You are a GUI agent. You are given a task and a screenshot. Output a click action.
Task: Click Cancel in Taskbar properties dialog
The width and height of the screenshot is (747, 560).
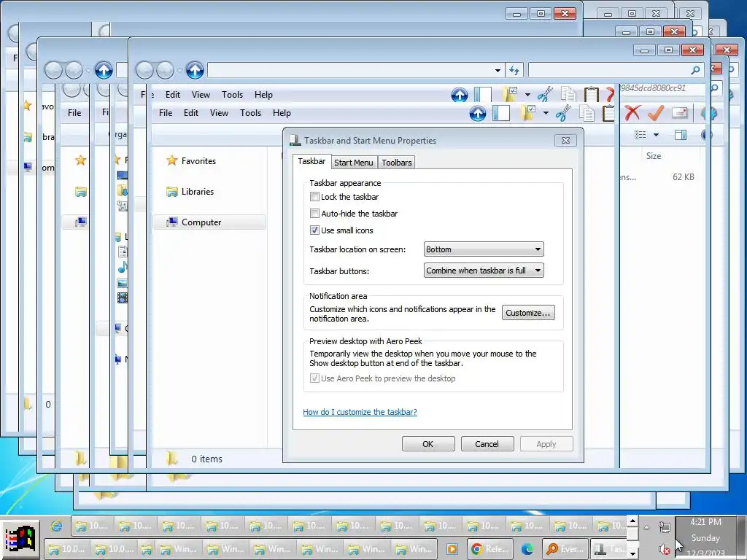pos(487,444)
